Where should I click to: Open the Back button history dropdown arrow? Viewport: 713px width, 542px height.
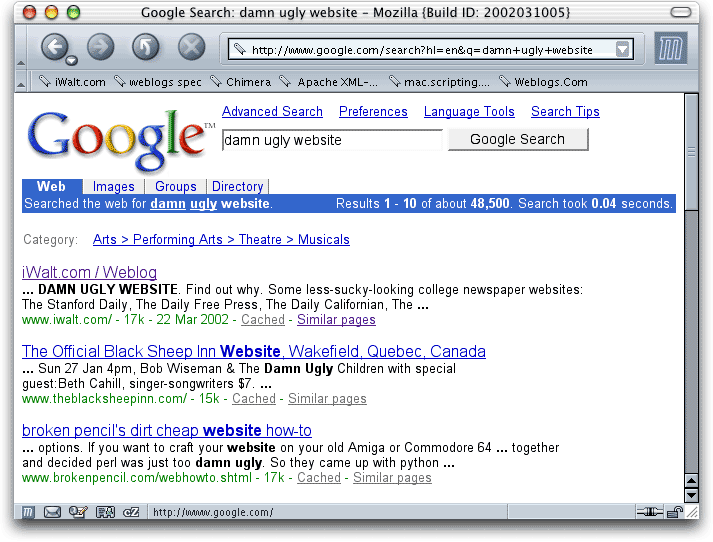pos(72,60)
